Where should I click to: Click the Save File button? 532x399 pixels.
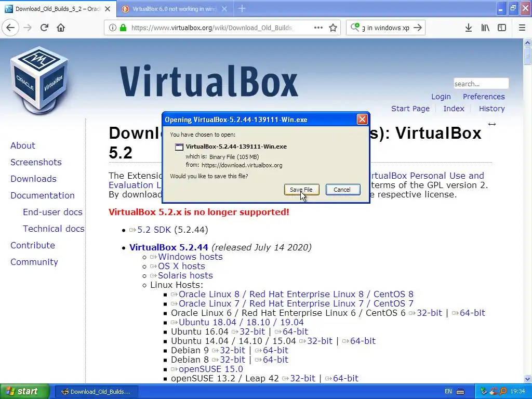(302, 190)
